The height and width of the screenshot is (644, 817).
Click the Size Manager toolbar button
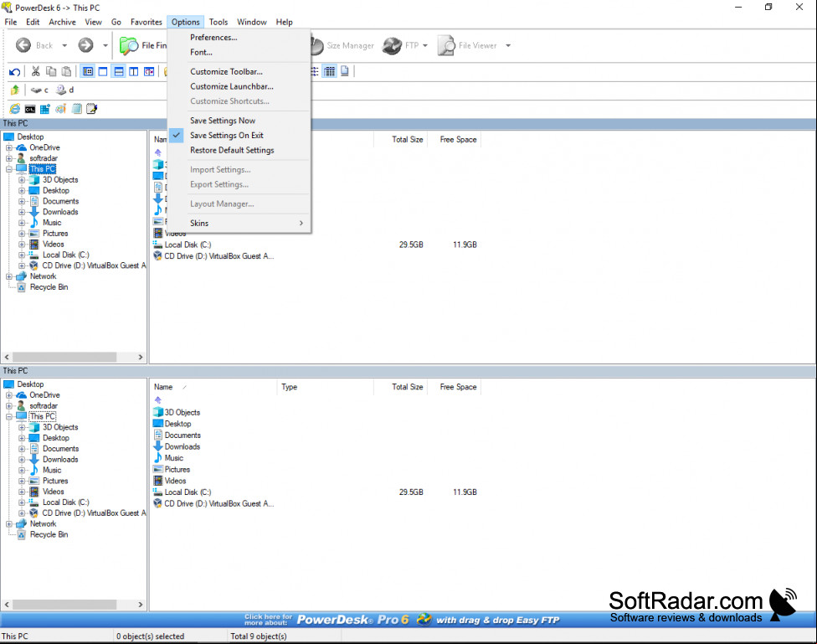pyautogui.click(x=343, y=45)
